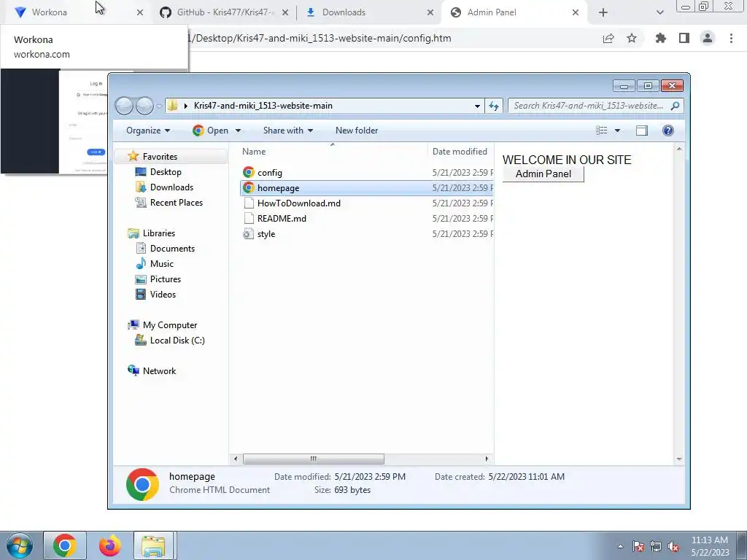
Task: Show hidden system tray icons arrow
Action: 620,546
